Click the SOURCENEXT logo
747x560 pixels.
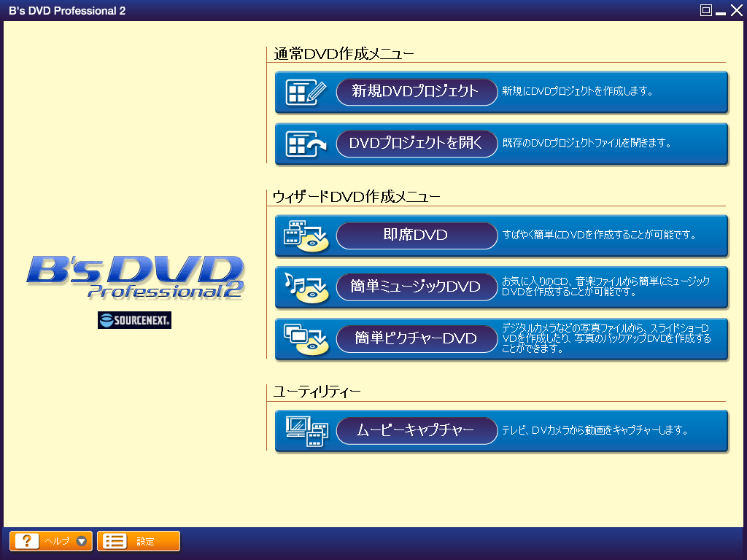[134, 320]
